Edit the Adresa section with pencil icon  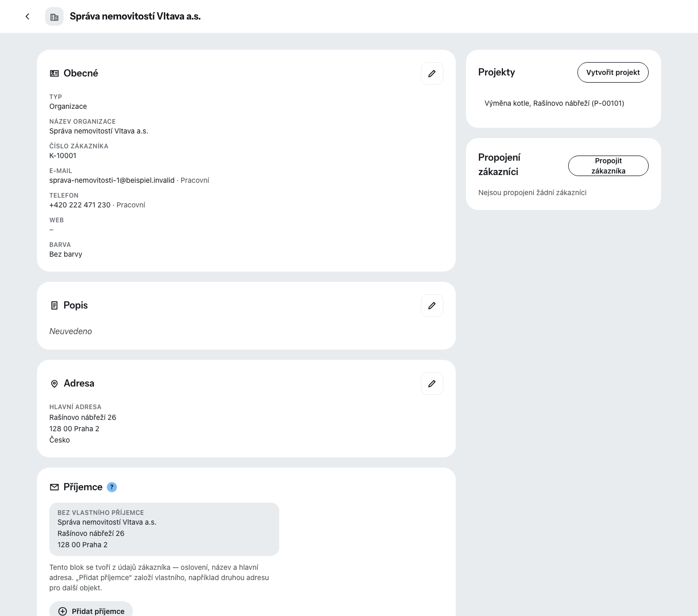click(432, 383)
